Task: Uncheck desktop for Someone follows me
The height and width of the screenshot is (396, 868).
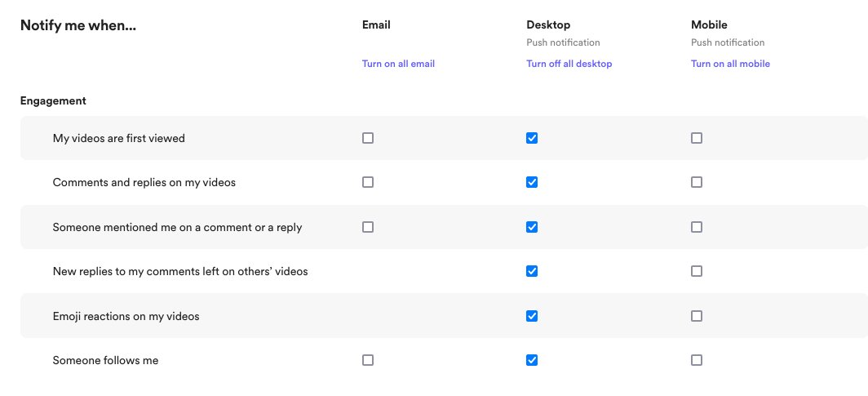Action: click(532, 361)
